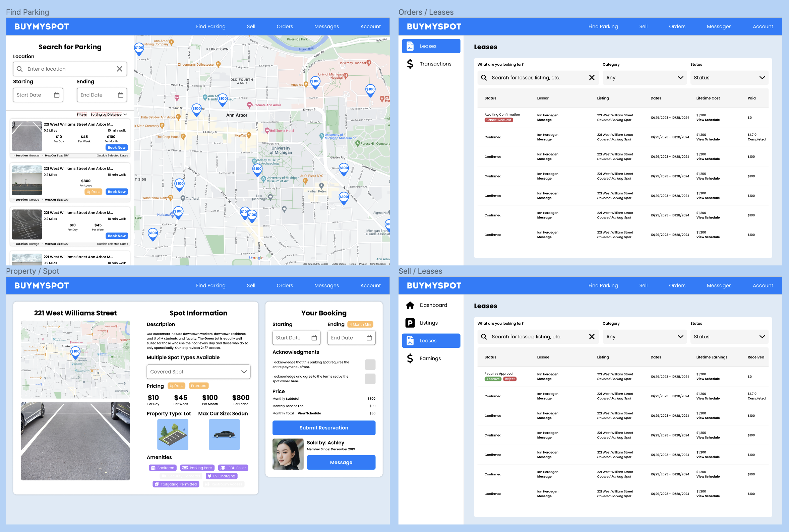The image size is (789, 532).
Task: Toggle the Prorated pricing tag on property page
Action: click(x=198, y=386)
